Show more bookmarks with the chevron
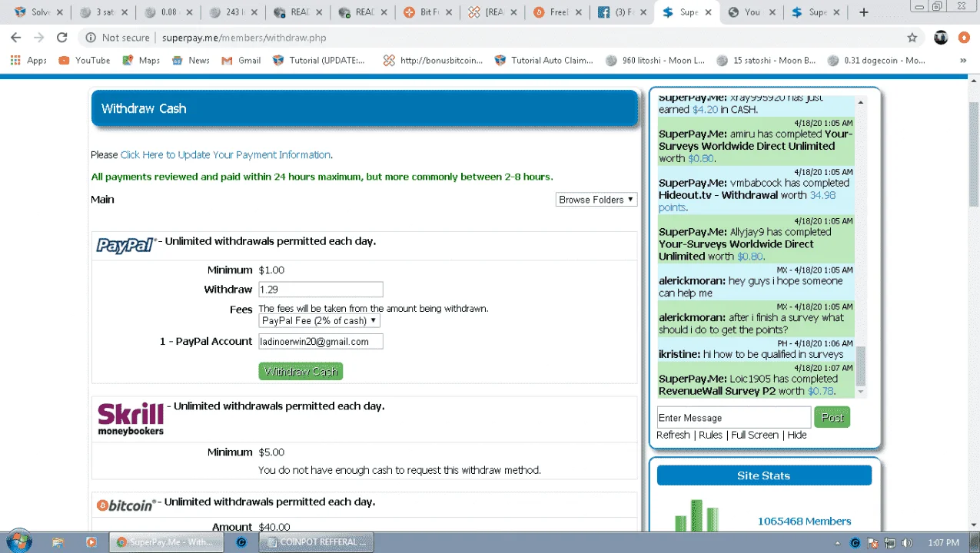This screenshot has width=980, height=553. tap(963, 60)
